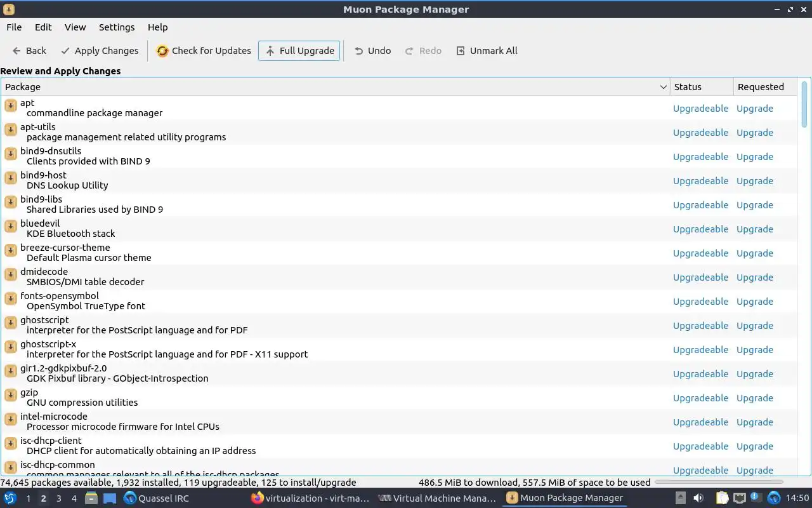Switch to virtual desktop 3
Image resolution: width=812 pixels, height=508 pixels.
pos(58,498)
